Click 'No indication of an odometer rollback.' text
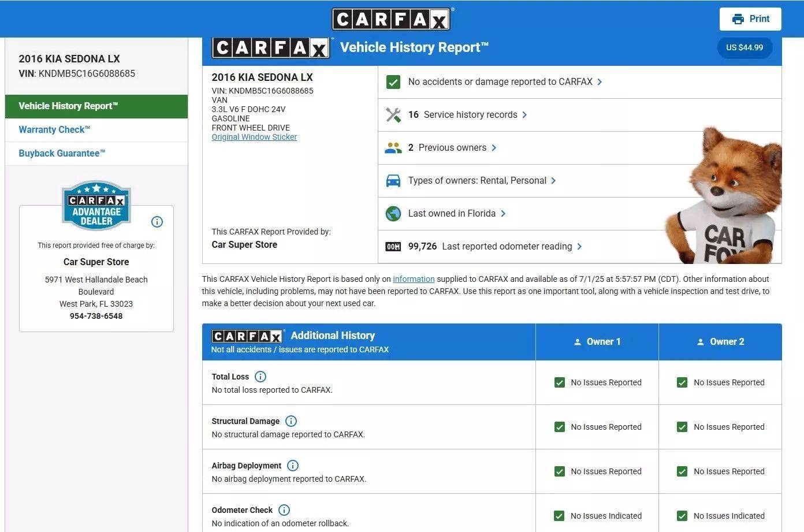Screen dimensions: 804x532 [x=280, y=523]
